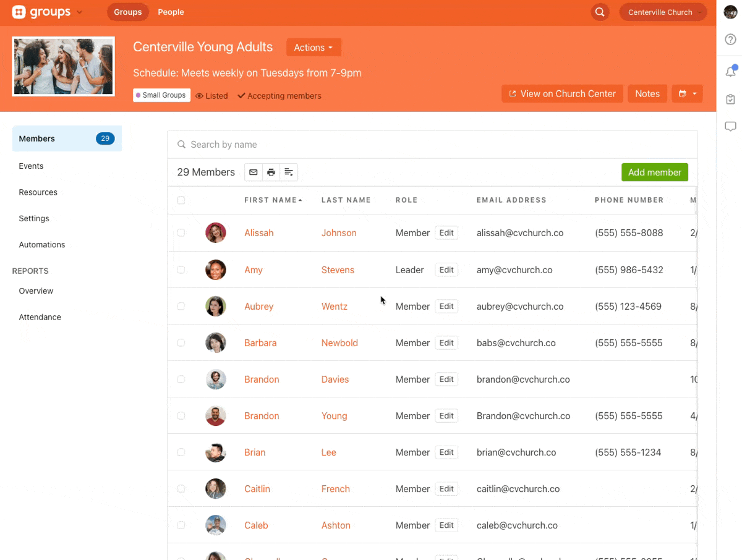Viewport: 742px width, 560px height.
Task: Check the select-all members checkbox
Action: [x=181, y=200]
